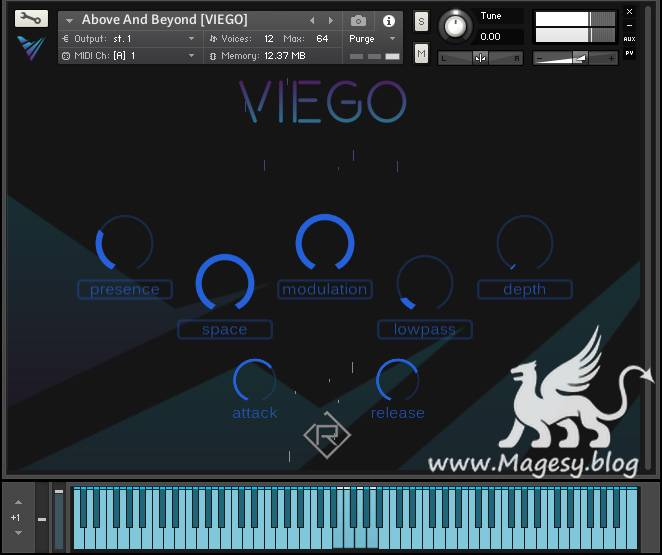Click the R diamond logo icon
Screen dimensions: 662x555
click(327, 435)
